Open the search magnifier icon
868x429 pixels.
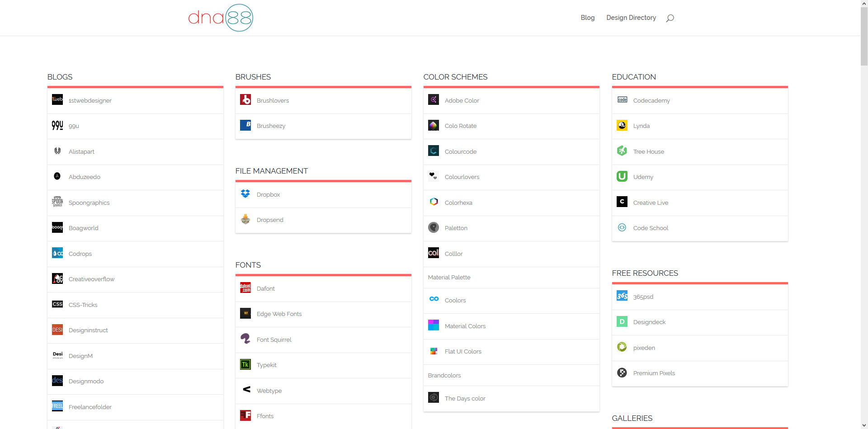point(670,18)
